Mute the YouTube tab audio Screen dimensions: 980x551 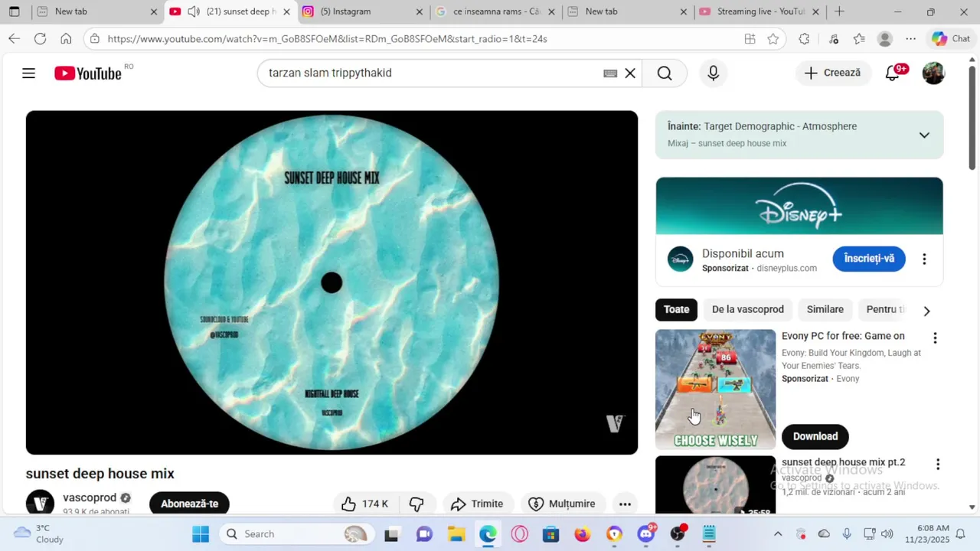click(194, 11)
